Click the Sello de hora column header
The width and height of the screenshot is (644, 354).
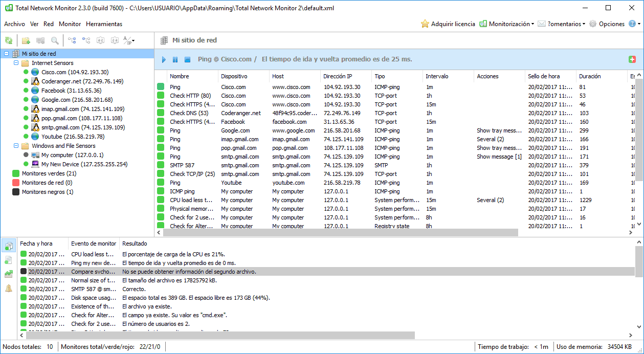pyautogui.click(x=550, y=76)
